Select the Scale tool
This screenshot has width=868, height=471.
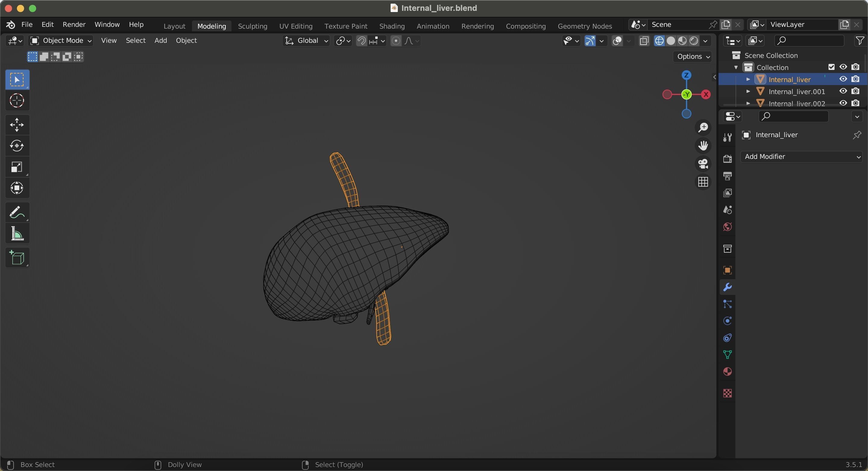coord(17,167)
